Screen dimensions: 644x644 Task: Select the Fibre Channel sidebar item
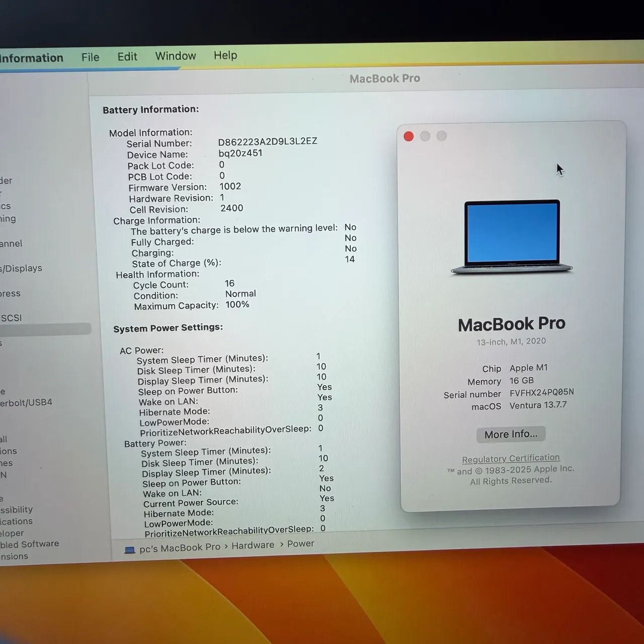(11, 244)
